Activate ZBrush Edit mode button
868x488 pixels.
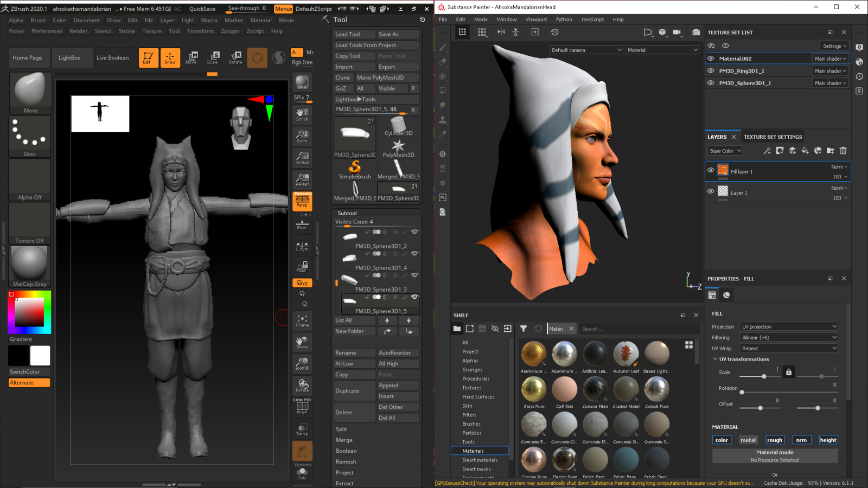pos(148,57)
